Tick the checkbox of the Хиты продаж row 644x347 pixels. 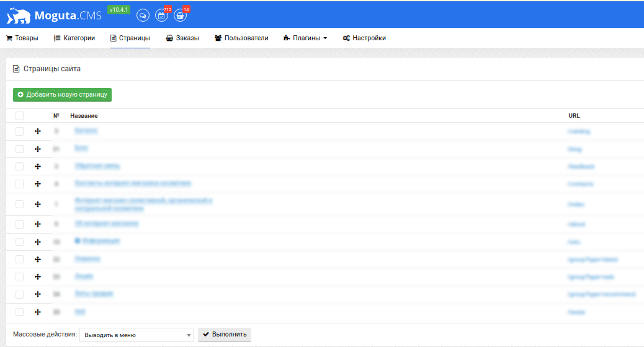[19, 294]
